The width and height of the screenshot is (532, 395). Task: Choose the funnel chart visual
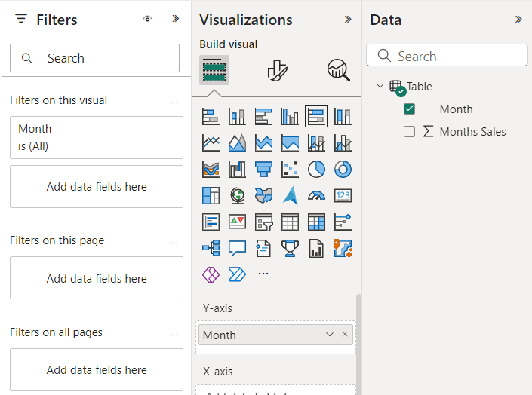click(263, 169)
